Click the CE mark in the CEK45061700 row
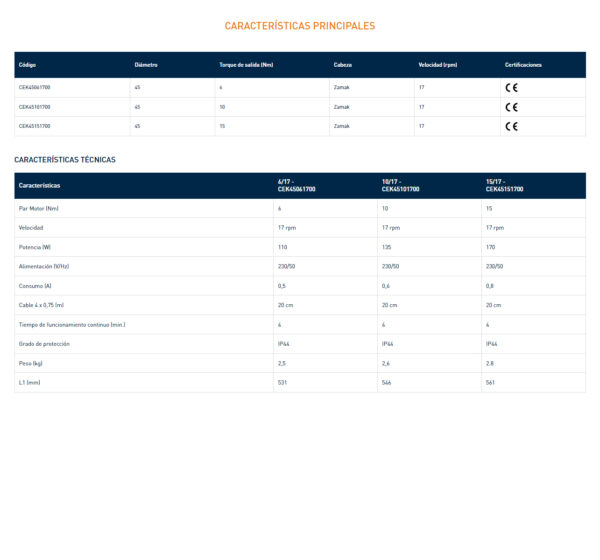This screenshot has width=600, height=560. pos(511,88)
